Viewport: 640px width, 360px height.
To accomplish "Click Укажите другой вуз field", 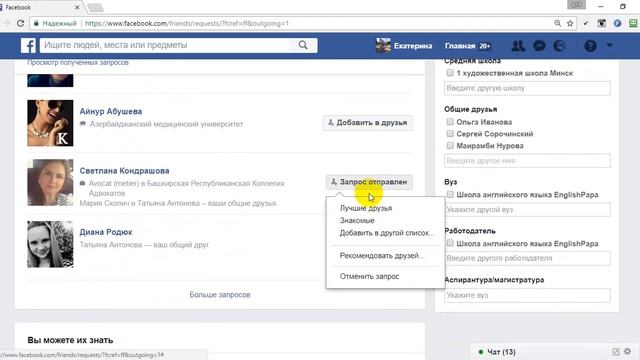I will 527,210.
